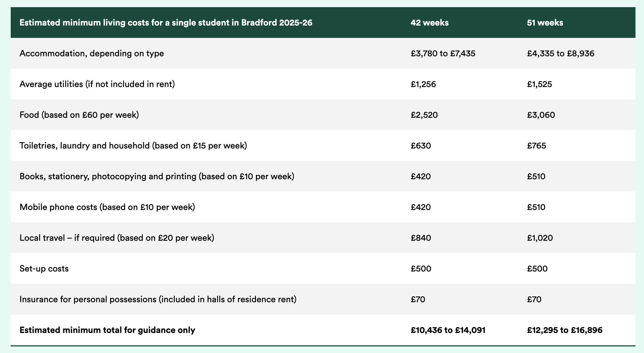
Task: Click the "Set-up costs" row label
Action: 44,268
